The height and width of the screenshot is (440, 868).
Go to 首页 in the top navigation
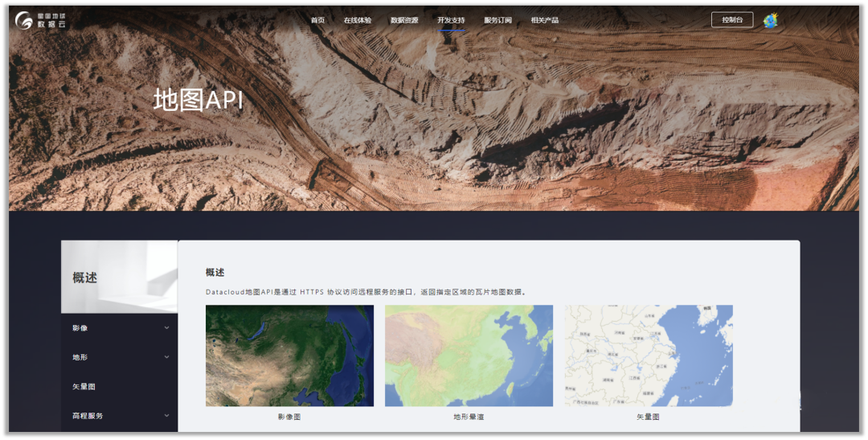317,20
